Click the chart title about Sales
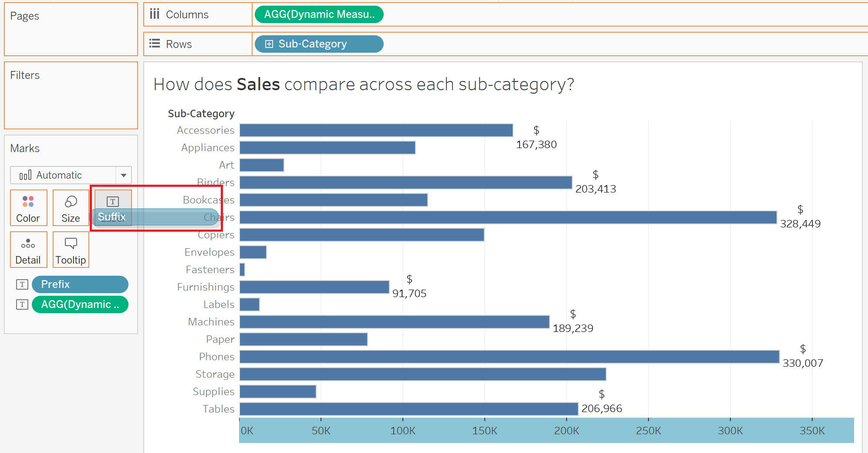The width and height of the screenshot is (868, 453). pyautogui.click(x=364, y=85)
